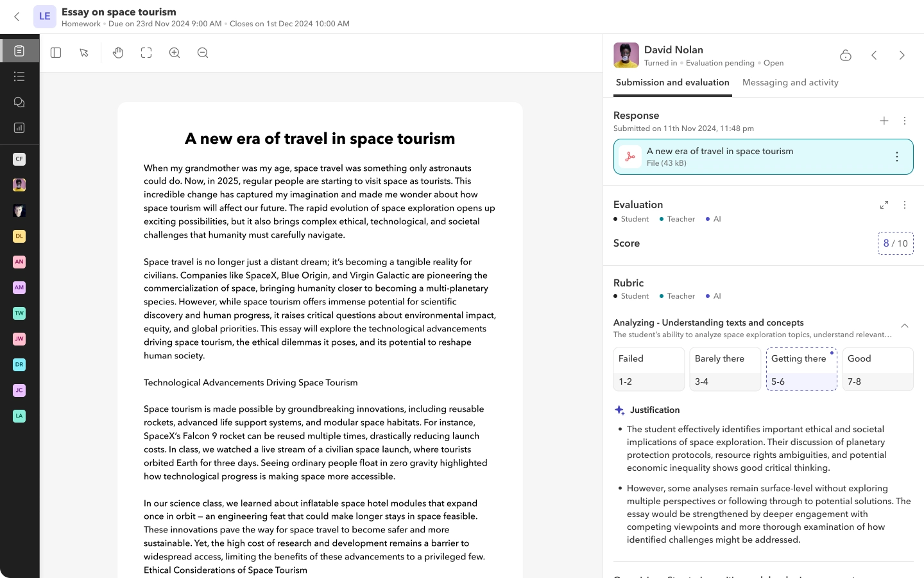This screenshot has width=924, height=578.
Task: Zoom in on the document
Action: click(x=175, y=53)
